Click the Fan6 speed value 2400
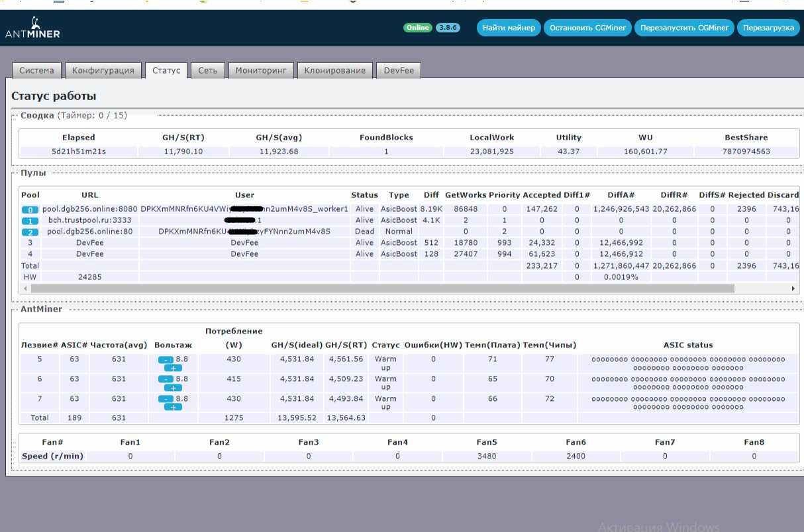This screenshot has height=532, width=804. pos(576,456)
